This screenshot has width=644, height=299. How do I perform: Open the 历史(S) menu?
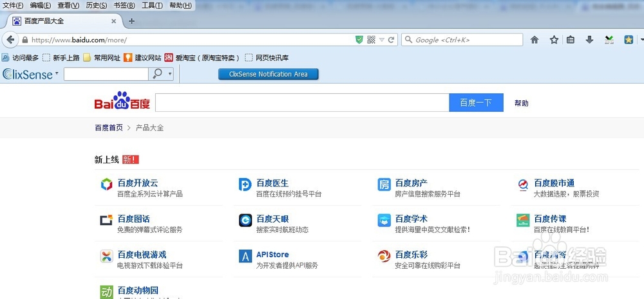pyautogui.click(x=97, y=5)
